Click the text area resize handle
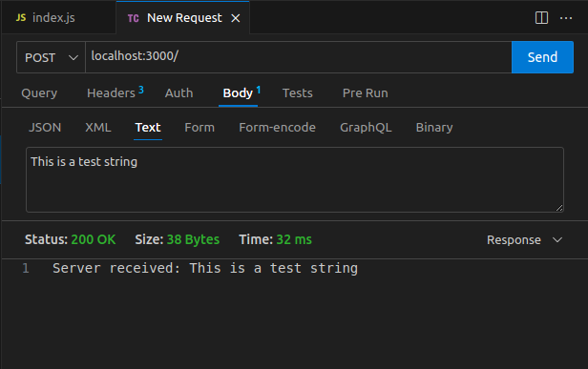588x369 pixels. point(558,208)
